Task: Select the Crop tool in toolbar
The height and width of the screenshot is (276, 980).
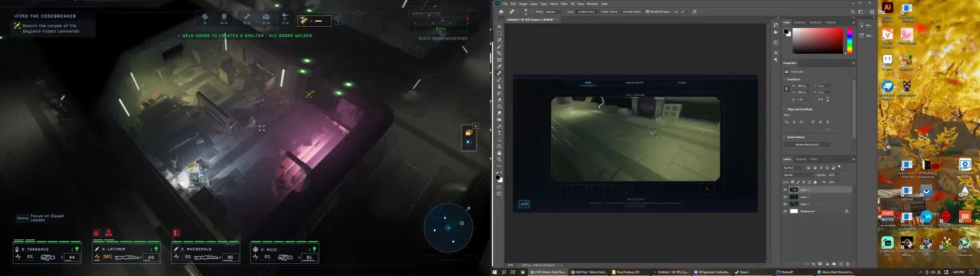Action: point(500,53)
